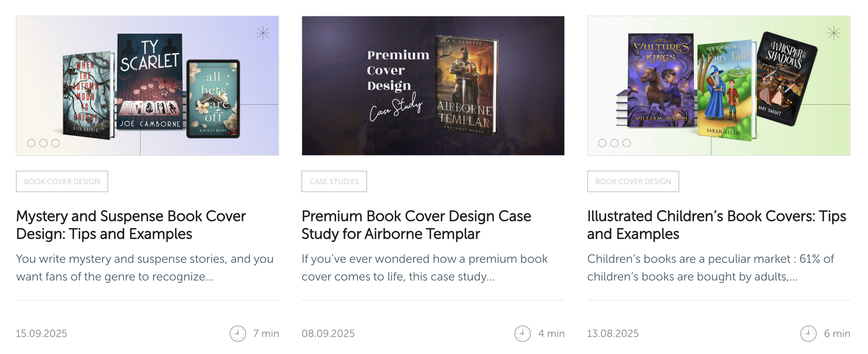Image resolution: width=868 pixels, height=354 pixels.
Task: Click the excerpt starting "You write mystery and suspense"
Action: pyautogui.click(x=145, y=268)
